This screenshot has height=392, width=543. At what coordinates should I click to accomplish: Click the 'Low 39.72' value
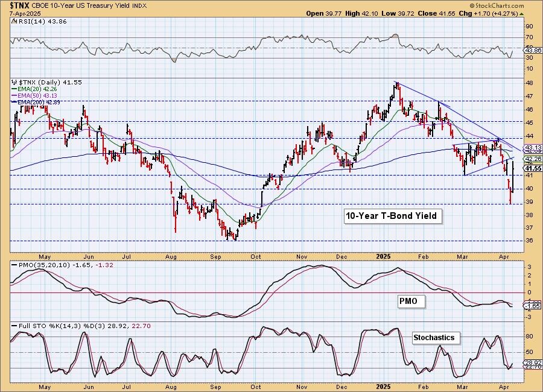click(398, 13)
